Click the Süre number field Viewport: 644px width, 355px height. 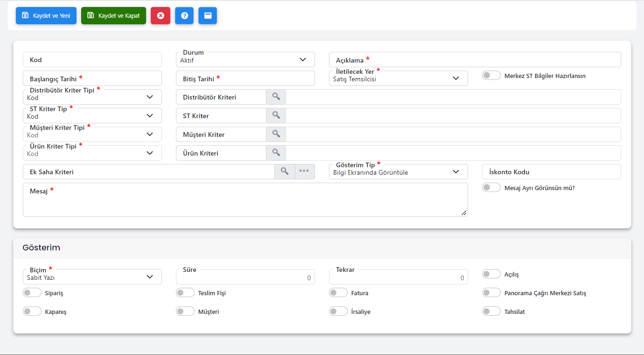(x=245, y=277)
